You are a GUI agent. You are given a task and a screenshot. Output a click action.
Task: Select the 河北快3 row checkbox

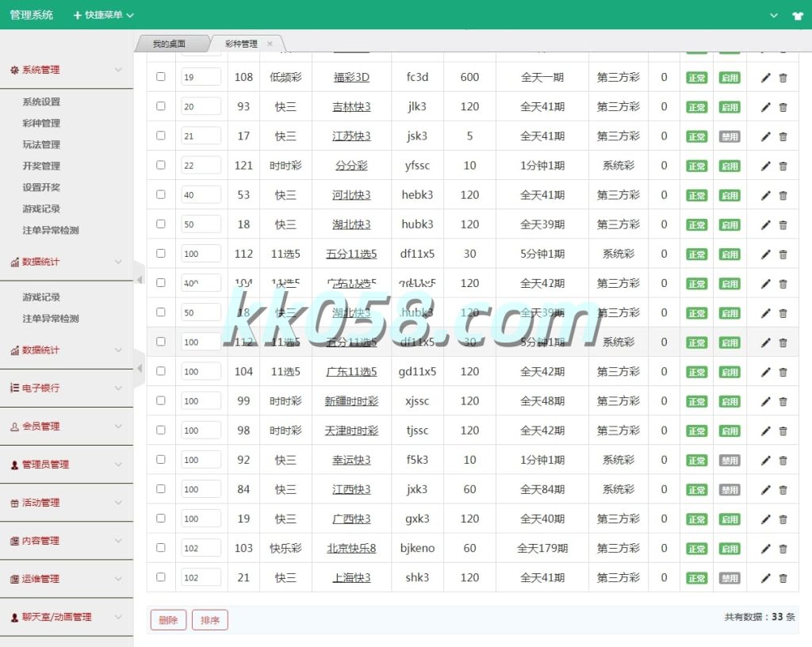pyautogui.click(x=161, y=194)
